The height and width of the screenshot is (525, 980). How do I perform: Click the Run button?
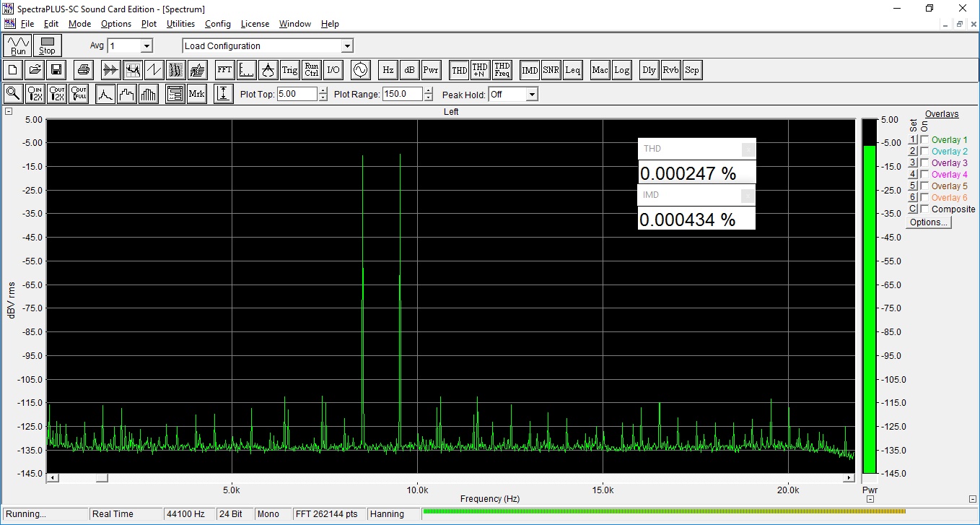point(18,45)
